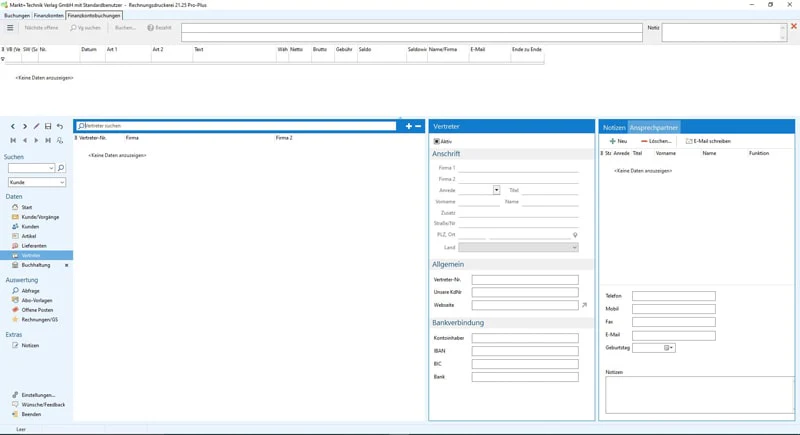Click the Neu button in Ansprechpartner panel
This screenshot has height=435, width=800.
pos(618,141)
